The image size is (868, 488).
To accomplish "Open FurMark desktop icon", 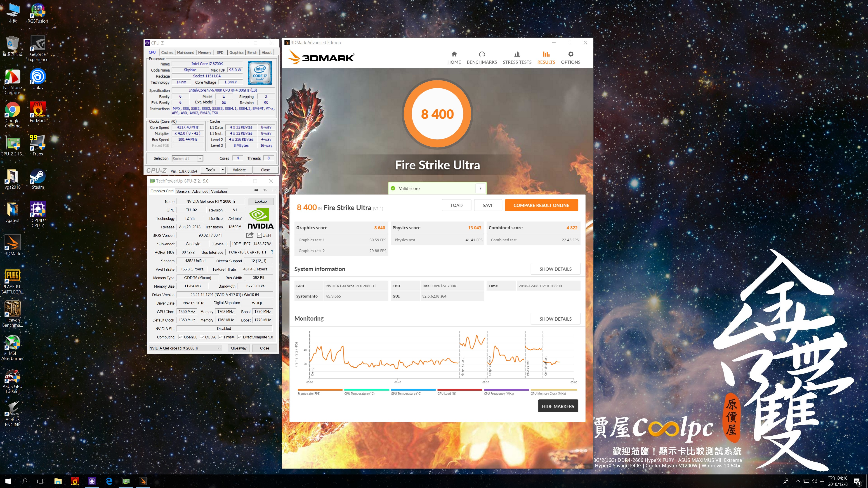I will [x=38, y=113].
